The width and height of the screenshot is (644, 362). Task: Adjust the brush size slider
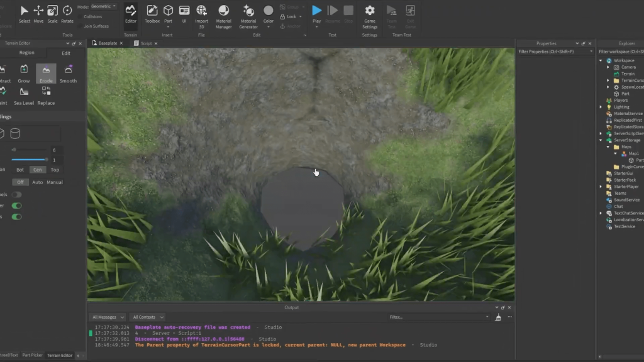coord(29,150)
